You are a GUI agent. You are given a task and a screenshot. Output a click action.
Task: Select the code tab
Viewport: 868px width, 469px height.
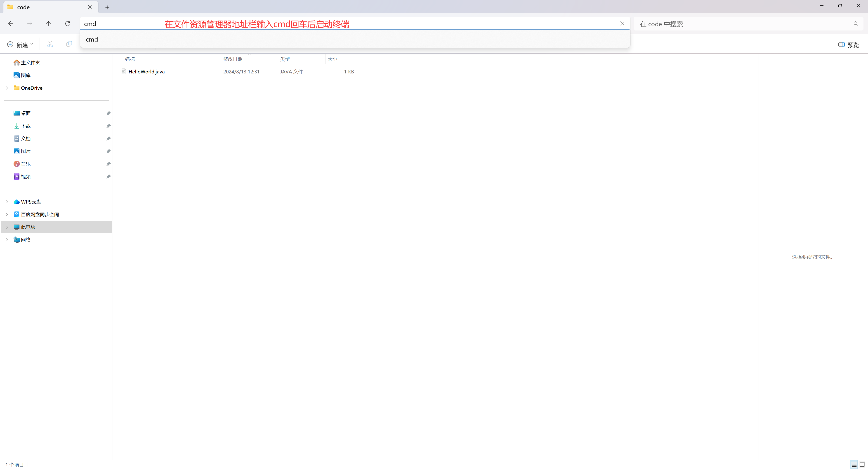coord(24,7)
